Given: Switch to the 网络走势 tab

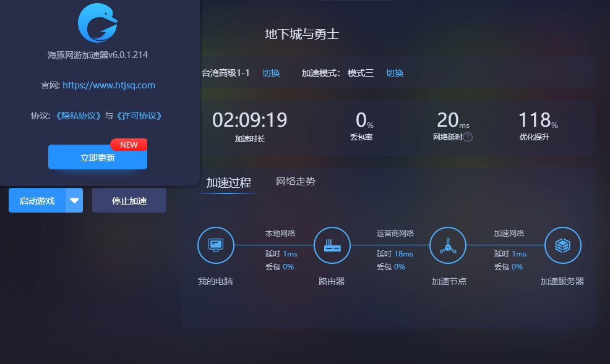Looking at the screenshot, I should coord(296,182).
